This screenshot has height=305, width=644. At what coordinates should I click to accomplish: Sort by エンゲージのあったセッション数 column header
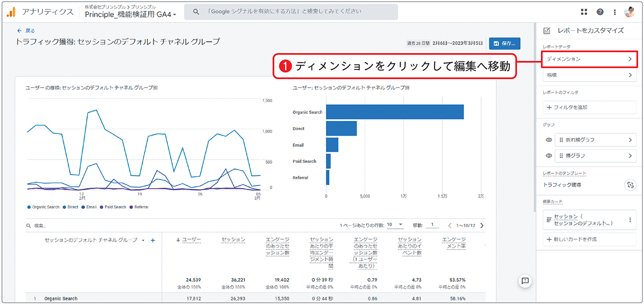277,246
